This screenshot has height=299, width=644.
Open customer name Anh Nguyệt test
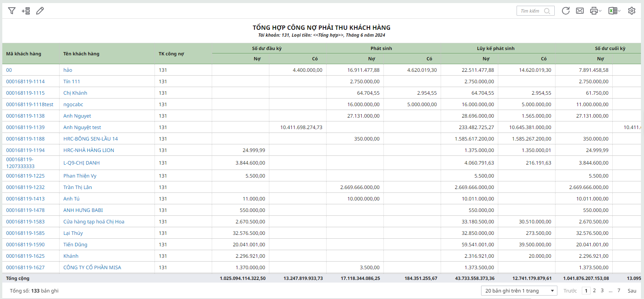pos(82,127)
